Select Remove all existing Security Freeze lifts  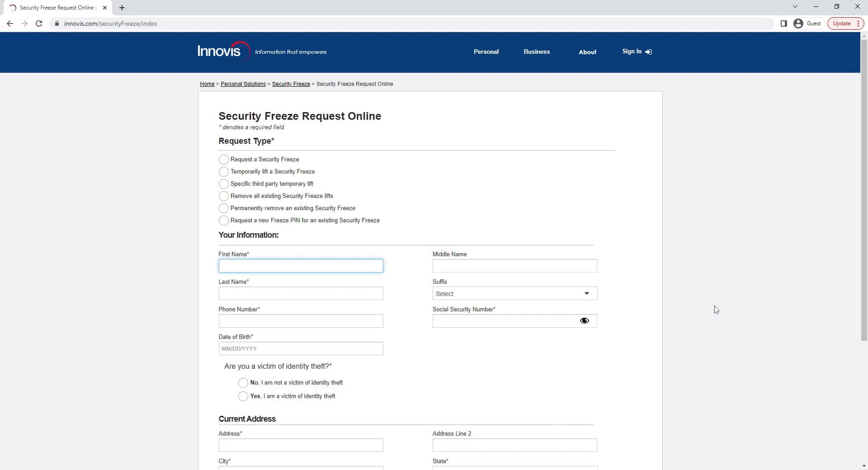click(223, 196)
